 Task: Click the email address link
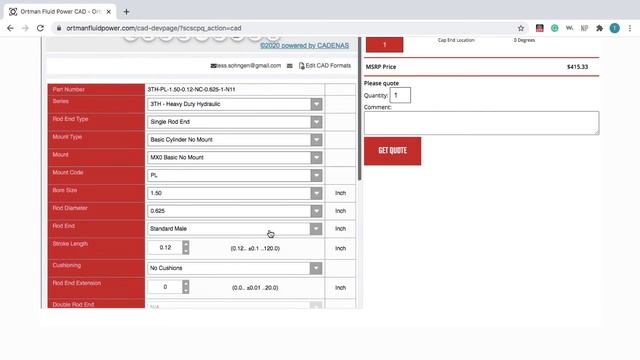click(x=249, y=65)
